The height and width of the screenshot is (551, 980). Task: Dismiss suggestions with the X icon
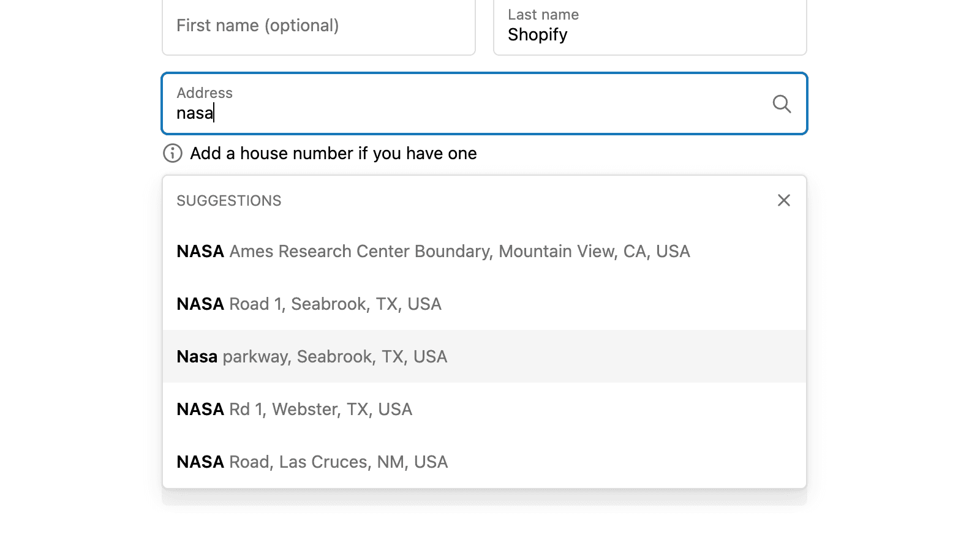(x=783, y=200)
